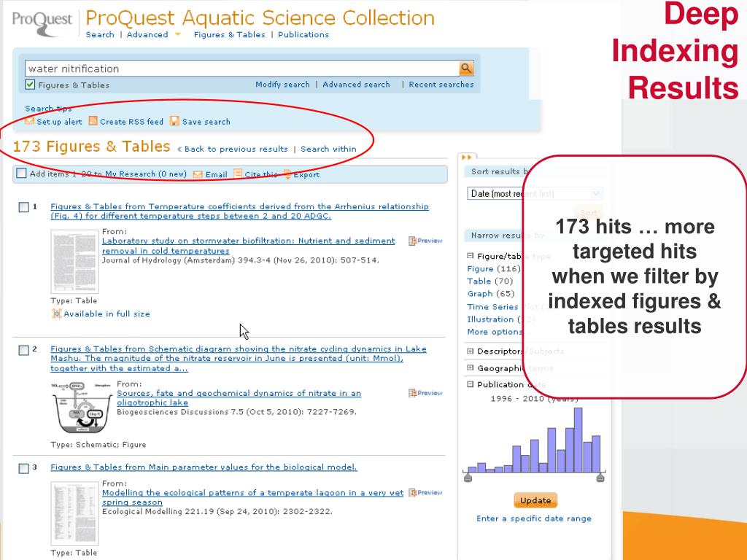This screenshot has height=560, width=747.
Task: Collapse the Figure/table type section
Action: coord(471,256)
